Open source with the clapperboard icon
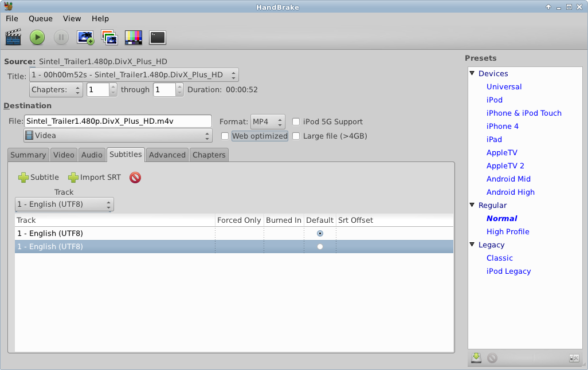588x370 pixels. 13,37
